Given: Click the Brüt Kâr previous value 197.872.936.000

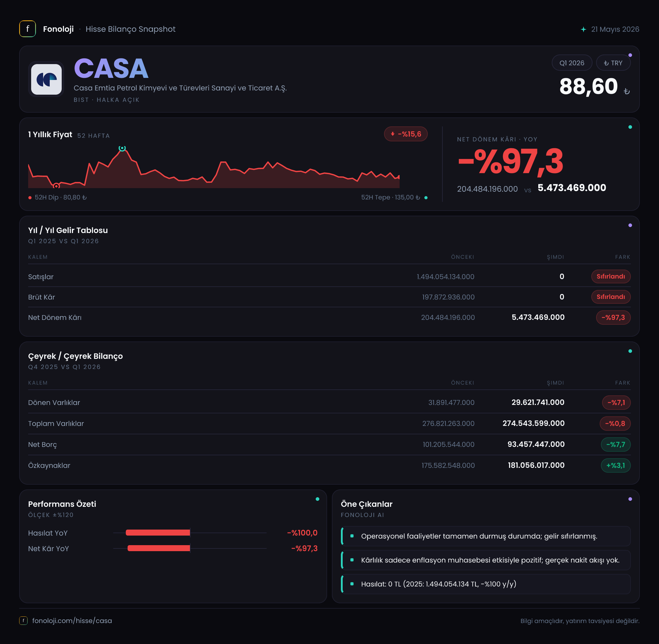Looking at the screenshot, I should 448,297.
